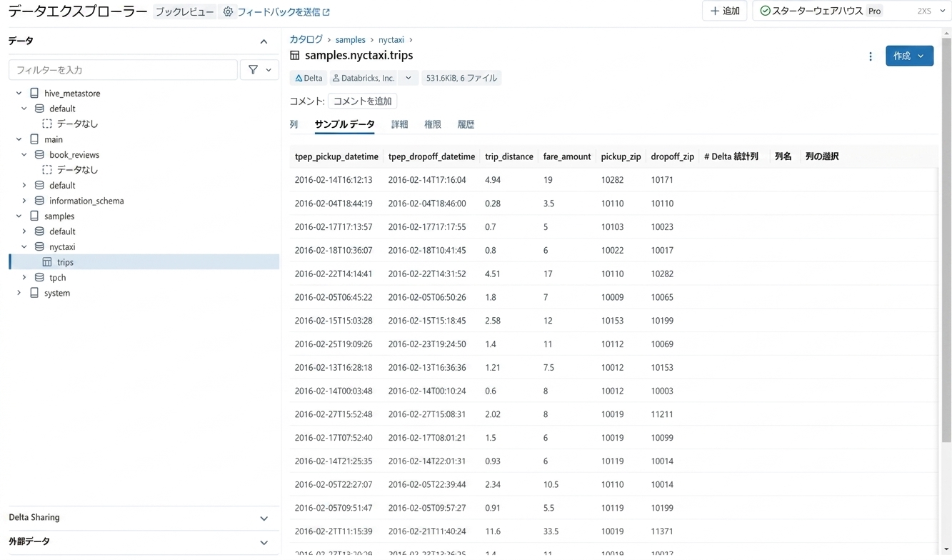952x560 pixels.
Task: Click the pickup_zip column header
Action: [621, 156]
